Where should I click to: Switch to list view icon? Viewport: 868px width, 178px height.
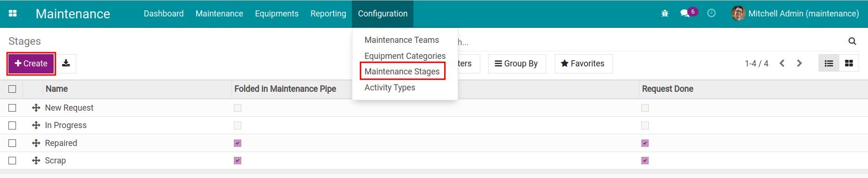(x=829, y=63)
